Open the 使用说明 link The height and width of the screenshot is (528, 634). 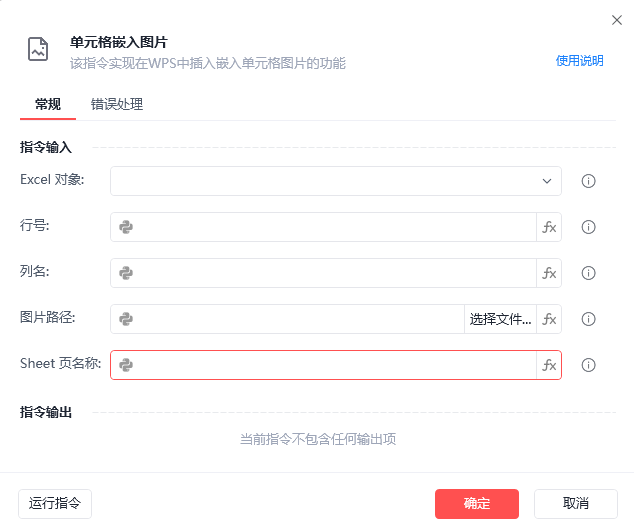coord(580,61)
